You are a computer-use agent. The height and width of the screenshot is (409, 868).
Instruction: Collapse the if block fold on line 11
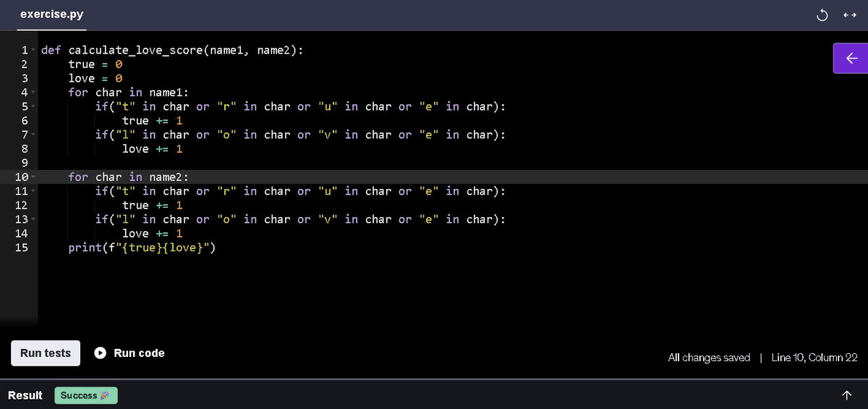pos(34,192)
